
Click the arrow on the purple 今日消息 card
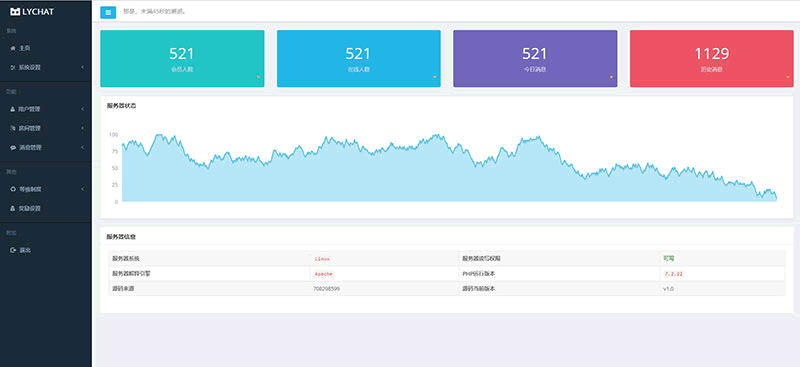(x=611, y=77)
